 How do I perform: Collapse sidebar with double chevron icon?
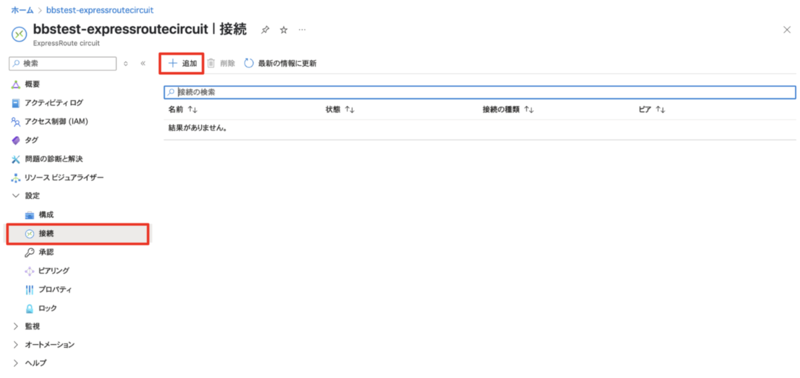(x=143, y=64)
